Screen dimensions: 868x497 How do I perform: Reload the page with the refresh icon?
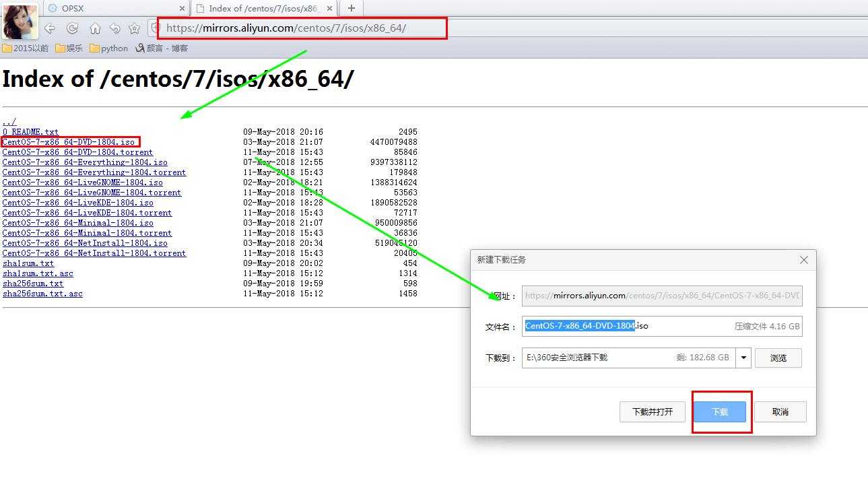[x=72, y=28]
